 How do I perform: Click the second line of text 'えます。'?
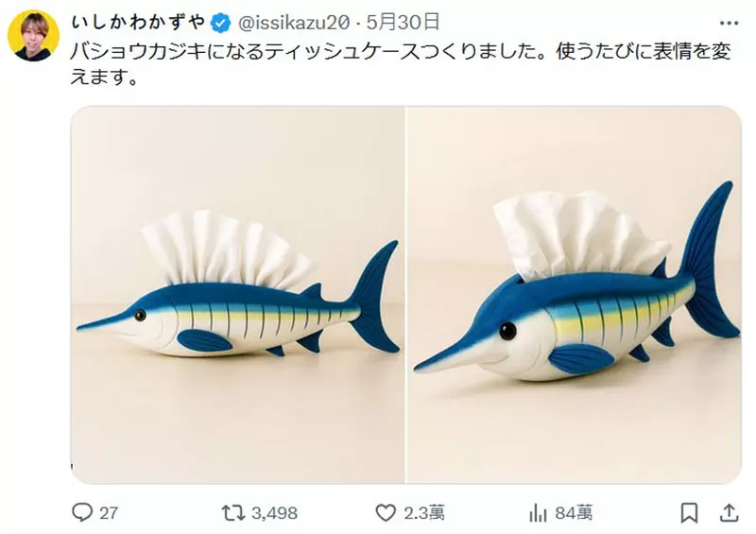pos(104,77)
